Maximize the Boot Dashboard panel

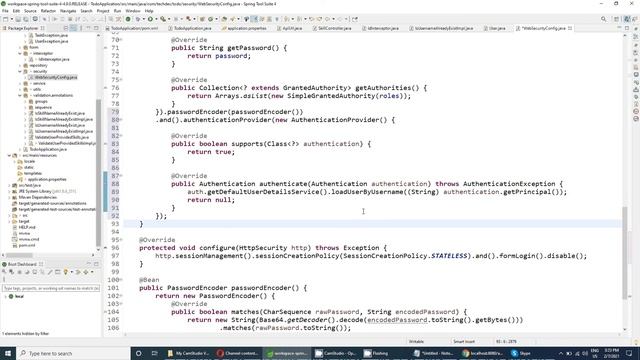96,264
